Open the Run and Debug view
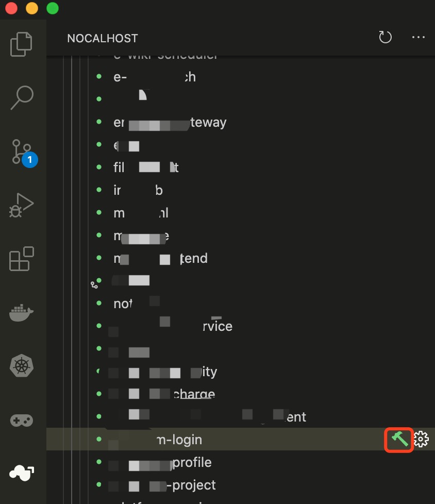The width and height of the screenshot is (435, 504). click(22, 205)
